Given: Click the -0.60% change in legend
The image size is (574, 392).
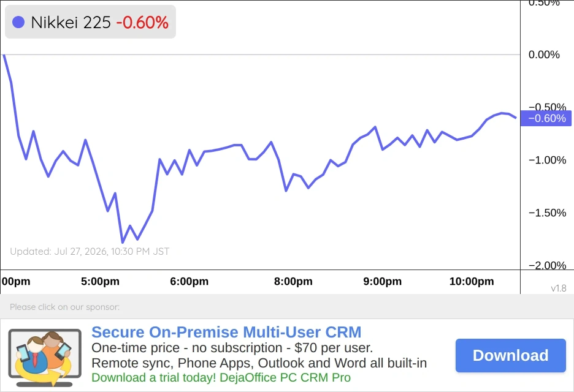Looking at the screenshot, I should click(x=142, y=22).
